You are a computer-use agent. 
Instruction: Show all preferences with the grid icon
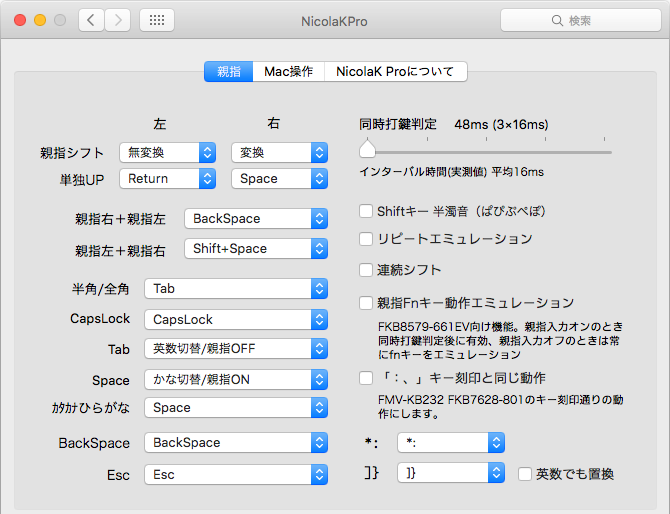(157, 20)
